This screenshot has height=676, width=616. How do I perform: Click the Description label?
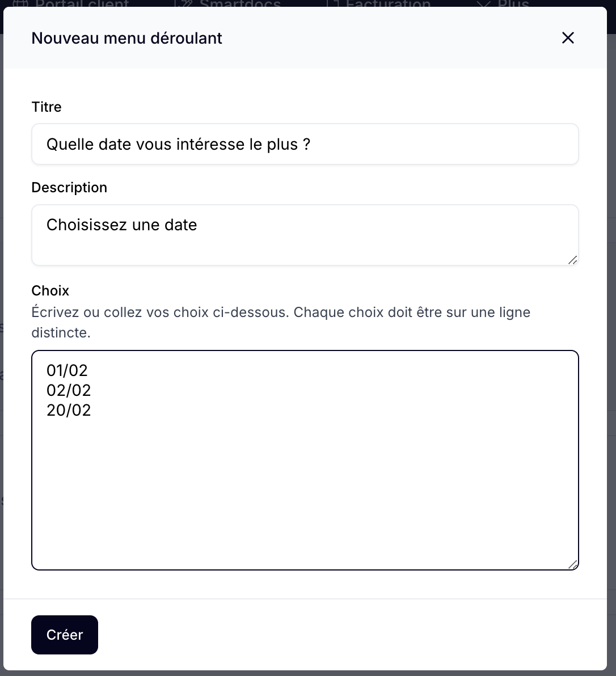click(69, 188)
